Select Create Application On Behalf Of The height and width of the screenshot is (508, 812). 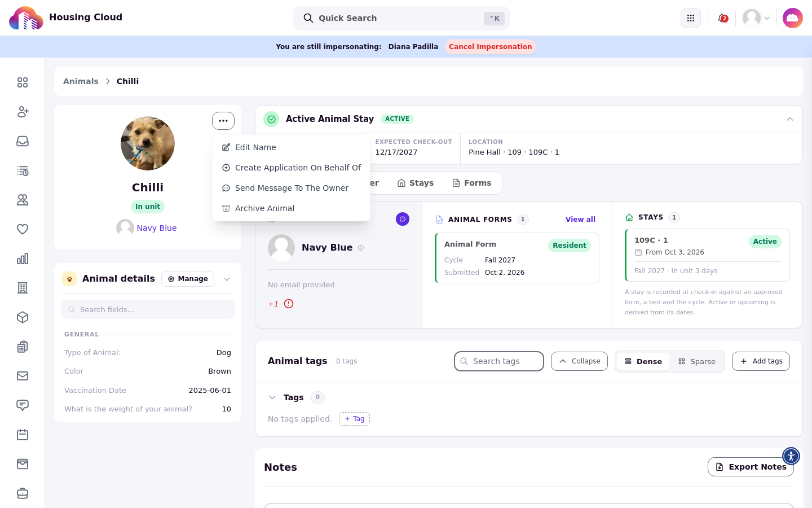(x=291, y=168)
